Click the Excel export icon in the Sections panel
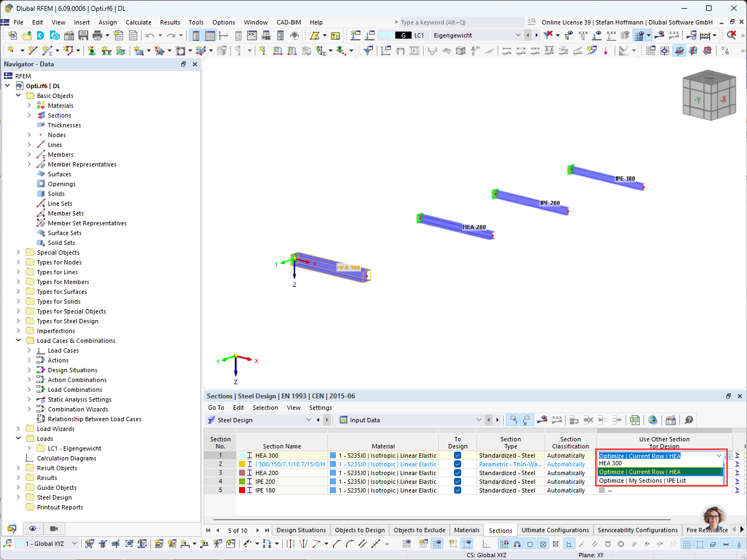This screenshot has width=747, height=560. point(634,420)
